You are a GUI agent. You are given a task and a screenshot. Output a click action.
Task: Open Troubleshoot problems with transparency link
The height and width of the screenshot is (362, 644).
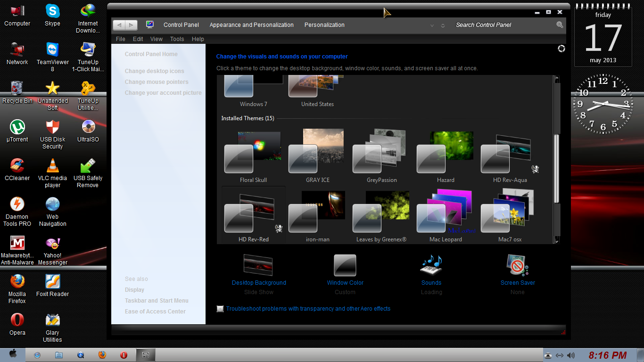coord(308,309)
